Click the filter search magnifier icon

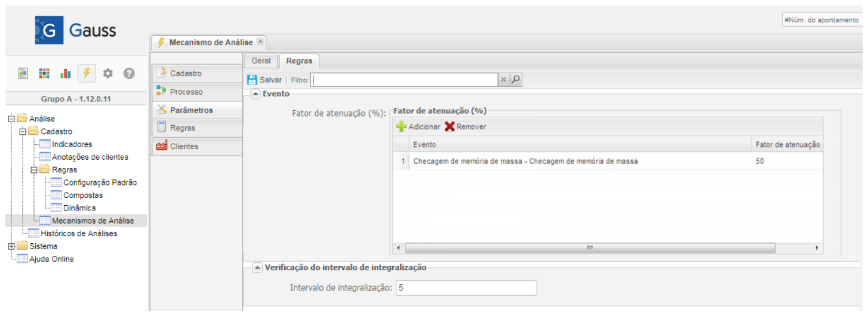pos(516,80)
